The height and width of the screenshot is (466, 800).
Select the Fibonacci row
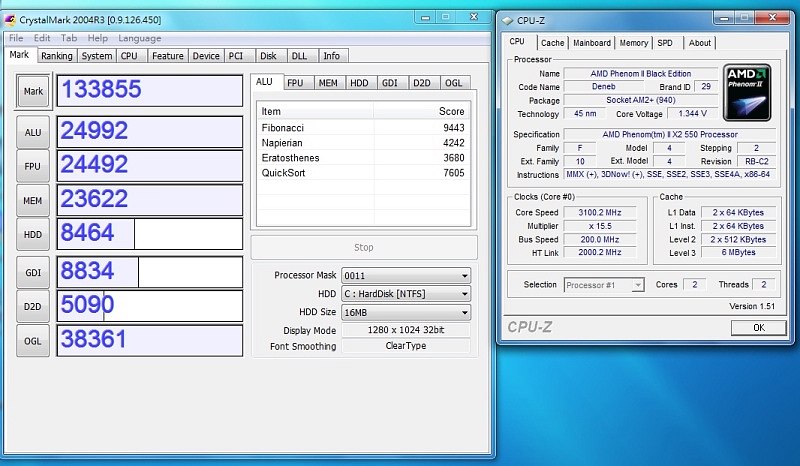tap(363, 128)
